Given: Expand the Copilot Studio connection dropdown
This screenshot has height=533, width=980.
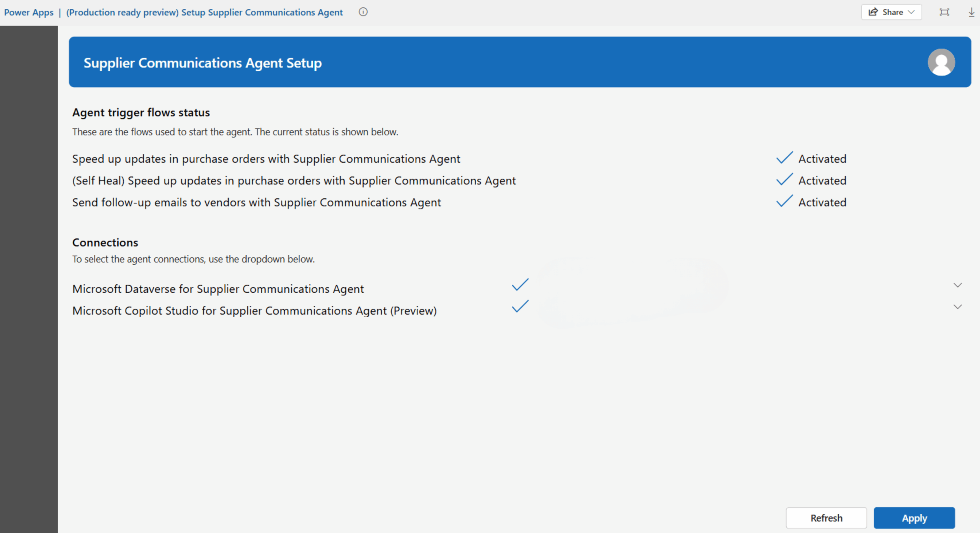Looking at the screenshot, I should pos(958,306).
